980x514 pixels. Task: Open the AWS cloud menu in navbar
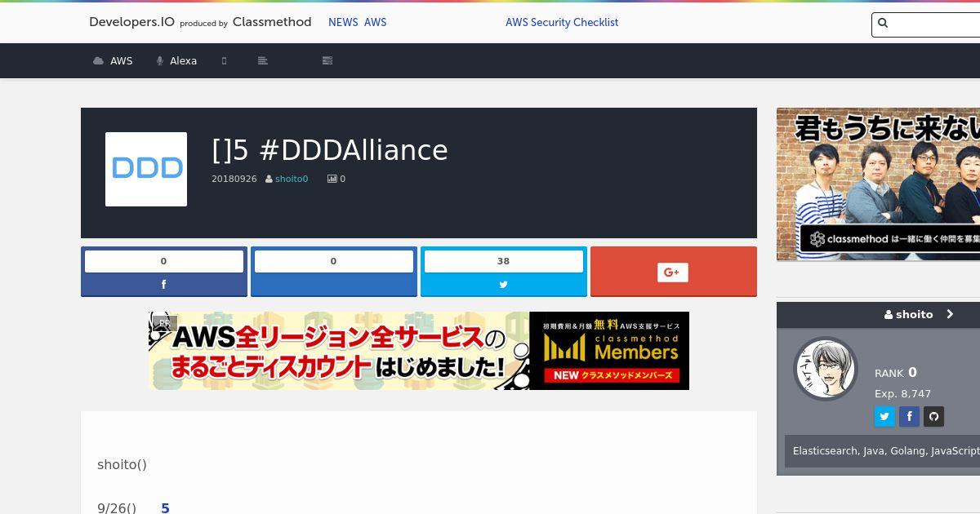(113, 60)
